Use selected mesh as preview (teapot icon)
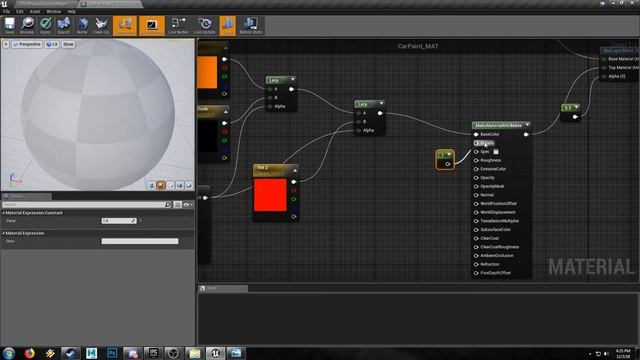Viewport: 640px width, 360px height. [189, 186]
